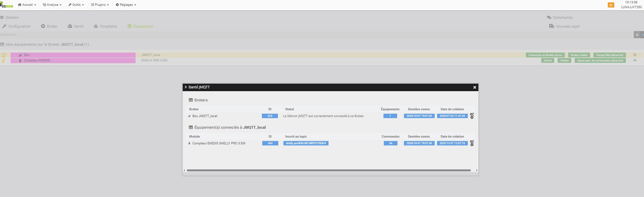644x197 pixels.
Task: Click the SHELLY PRO 3 EM text in background list
Action: 154,60
